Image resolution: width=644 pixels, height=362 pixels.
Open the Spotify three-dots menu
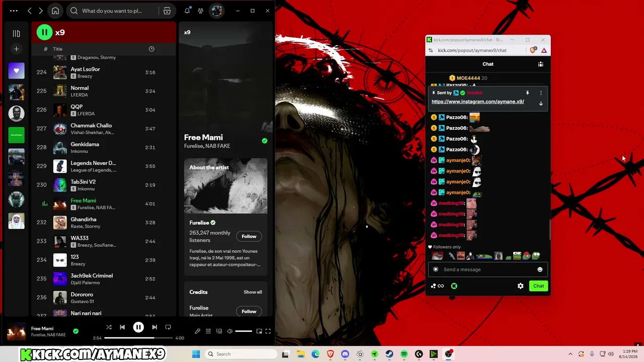coord(14,11)
